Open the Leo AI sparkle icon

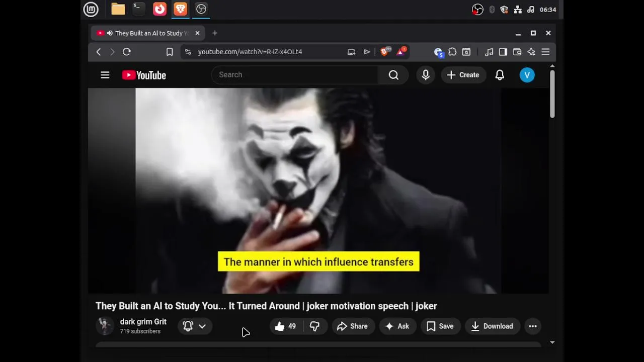[531, 52]
